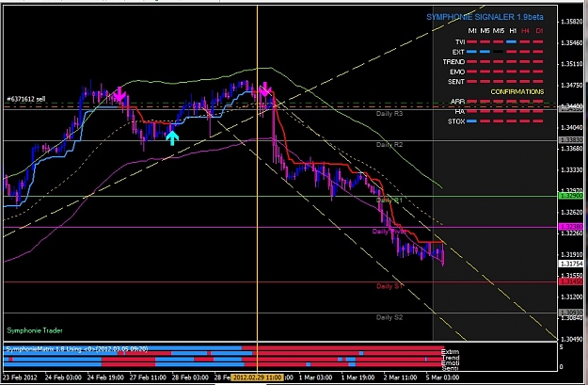Click the Symphonie Trader label

pos(35,330)
